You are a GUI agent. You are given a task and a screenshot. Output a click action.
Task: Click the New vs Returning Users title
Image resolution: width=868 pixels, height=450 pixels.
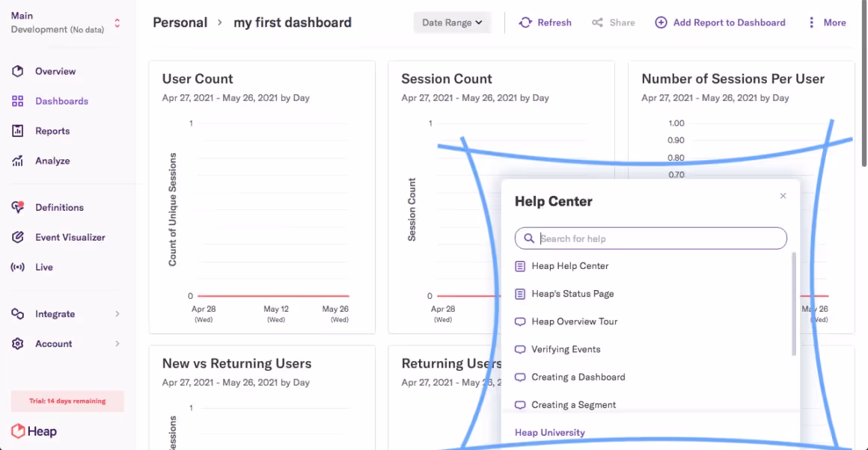pyautogui.click(x=237, y=363)
